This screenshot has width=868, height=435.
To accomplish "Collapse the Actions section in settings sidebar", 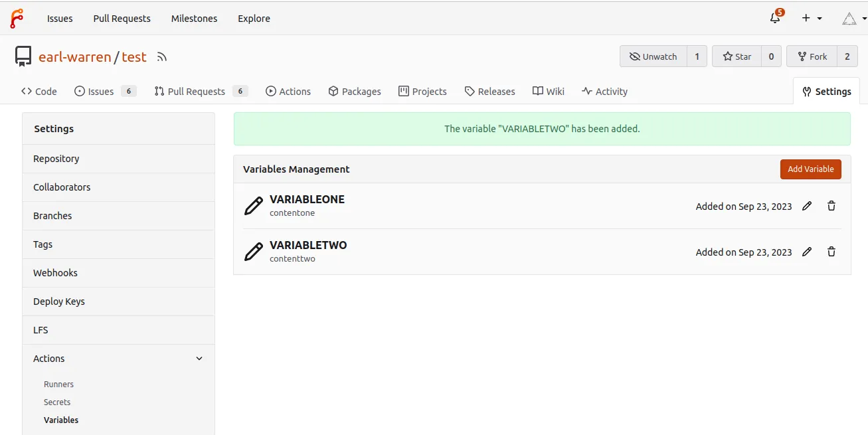I will (x=198, y=358).
